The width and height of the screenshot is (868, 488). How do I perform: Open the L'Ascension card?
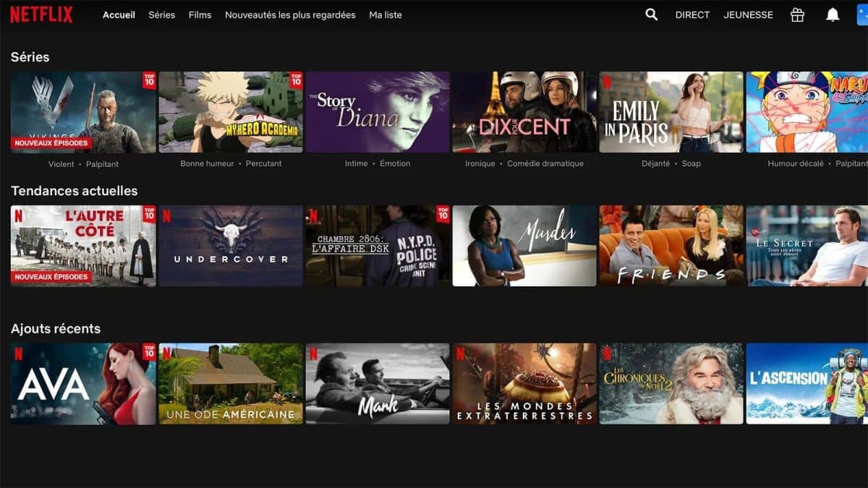(x=807, y=384)
